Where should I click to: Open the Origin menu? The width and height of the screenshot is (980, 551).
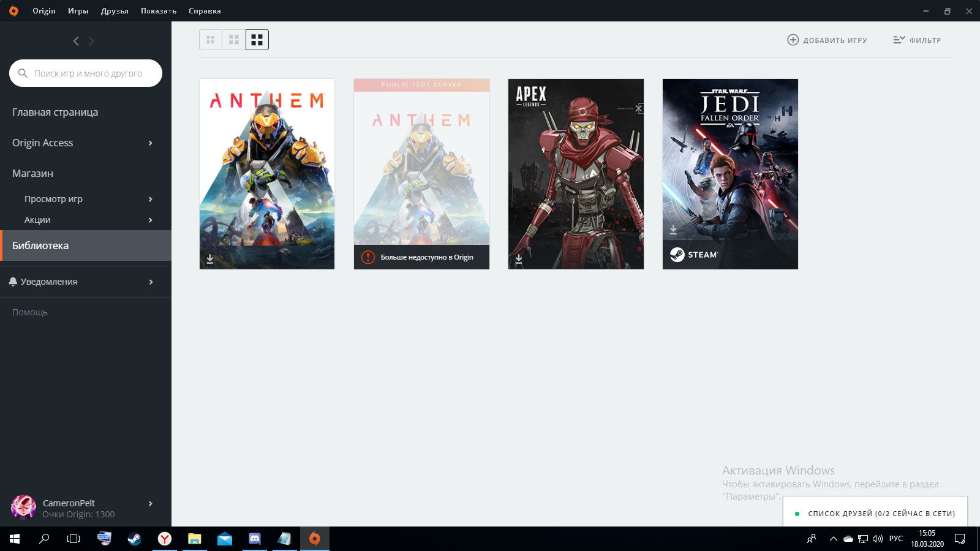(x=44, y=11)
